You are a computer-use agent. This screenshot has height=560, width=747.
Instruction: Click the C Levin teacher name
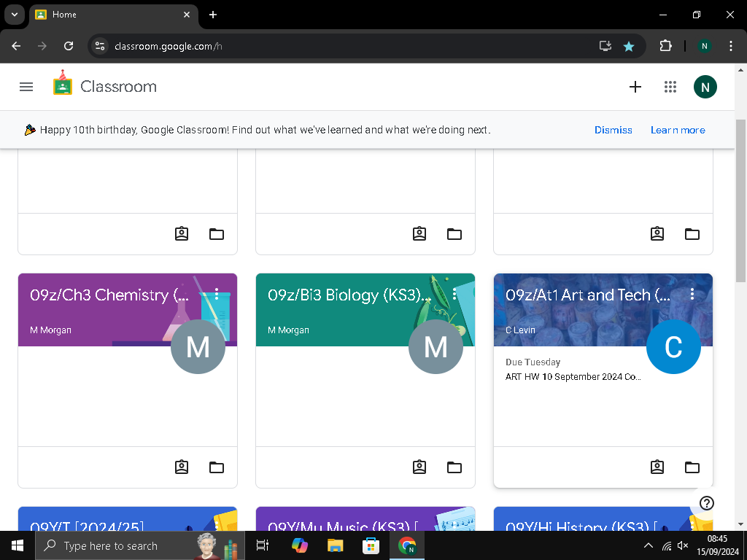520,330
